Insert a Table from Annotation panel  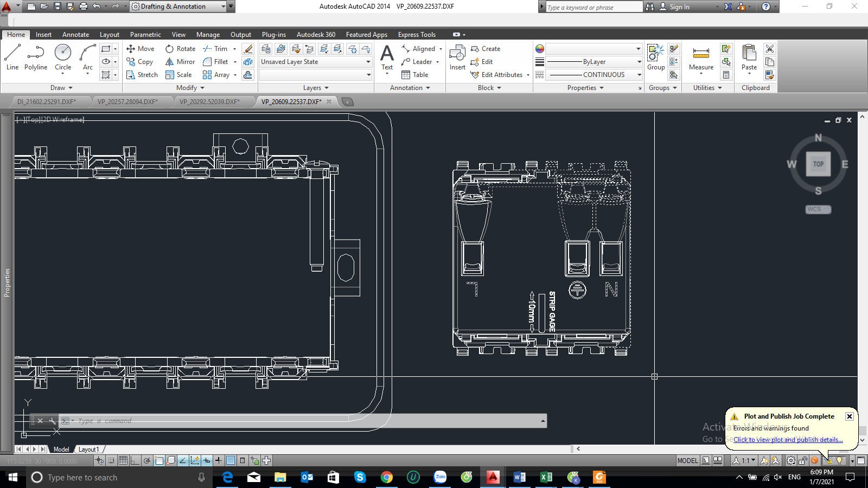point(415,75)
